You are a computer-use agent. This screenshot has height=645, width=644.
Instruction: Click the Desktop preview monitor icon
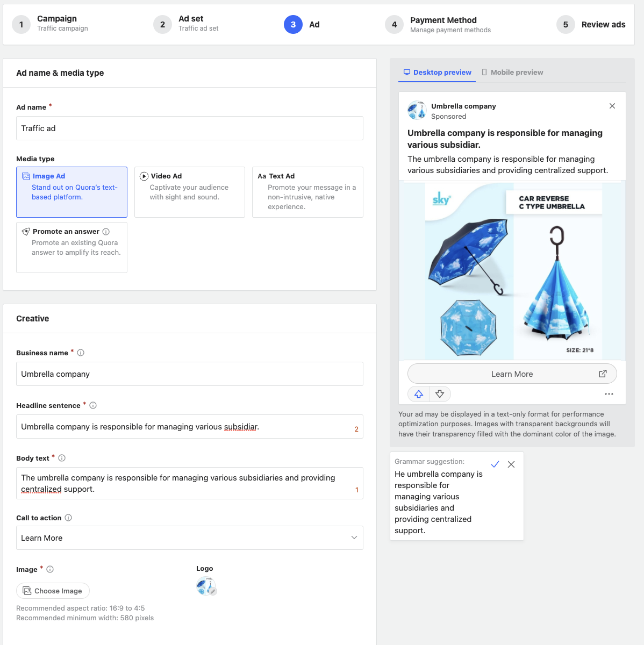407,72
